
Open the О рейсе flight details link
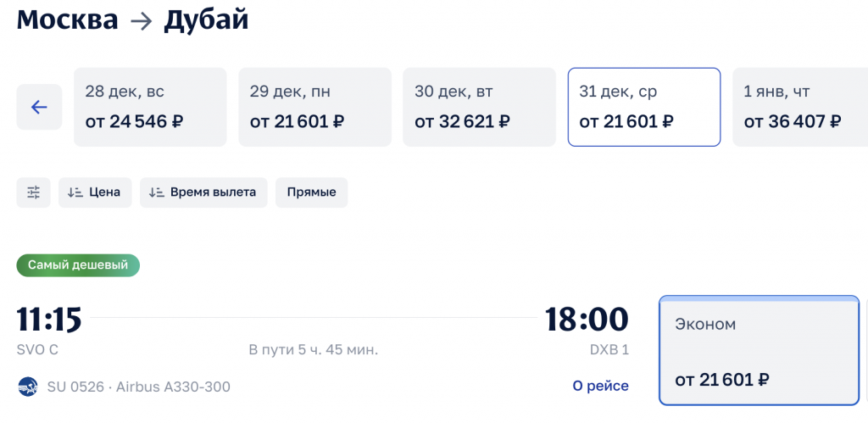(x=600, y=387)
